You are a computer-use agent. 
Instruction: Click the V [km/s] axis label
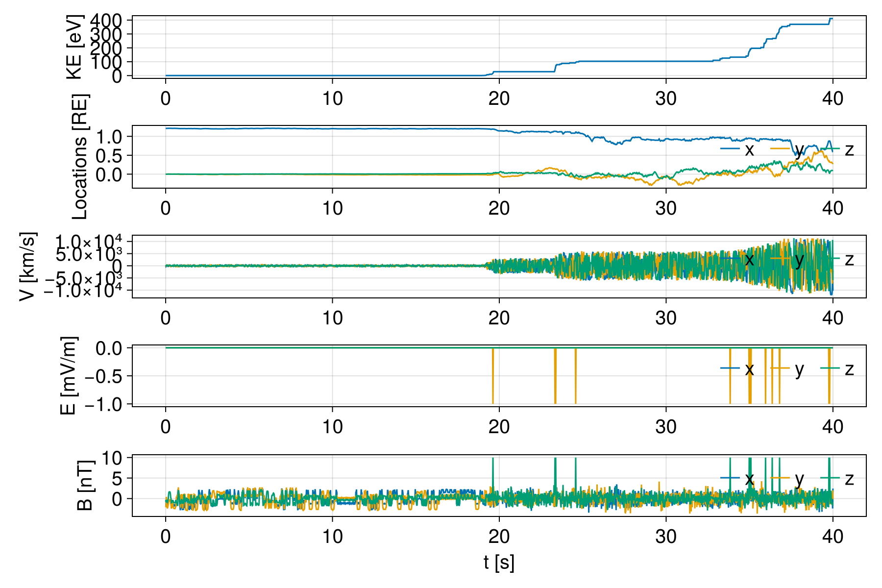coord(28,266)
